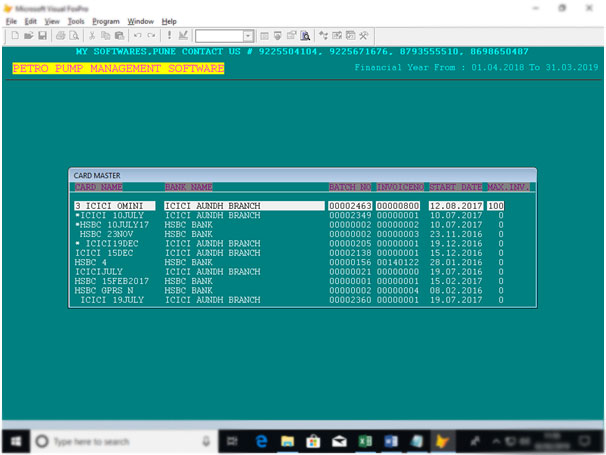
Task: Select the 'ICICI 10JULY' card row
Action: [x=289, y=215]
